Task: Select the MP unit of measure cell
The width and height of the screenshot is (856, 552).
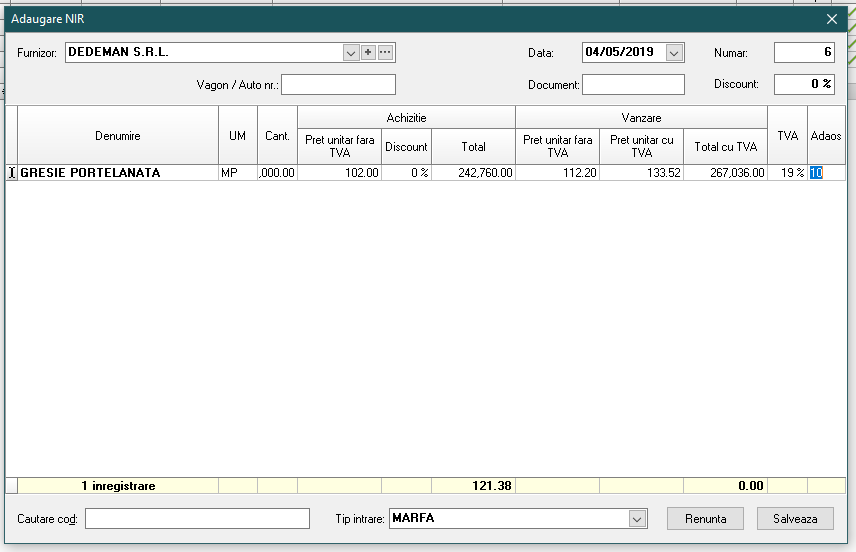Action: (x=237, y=173)
